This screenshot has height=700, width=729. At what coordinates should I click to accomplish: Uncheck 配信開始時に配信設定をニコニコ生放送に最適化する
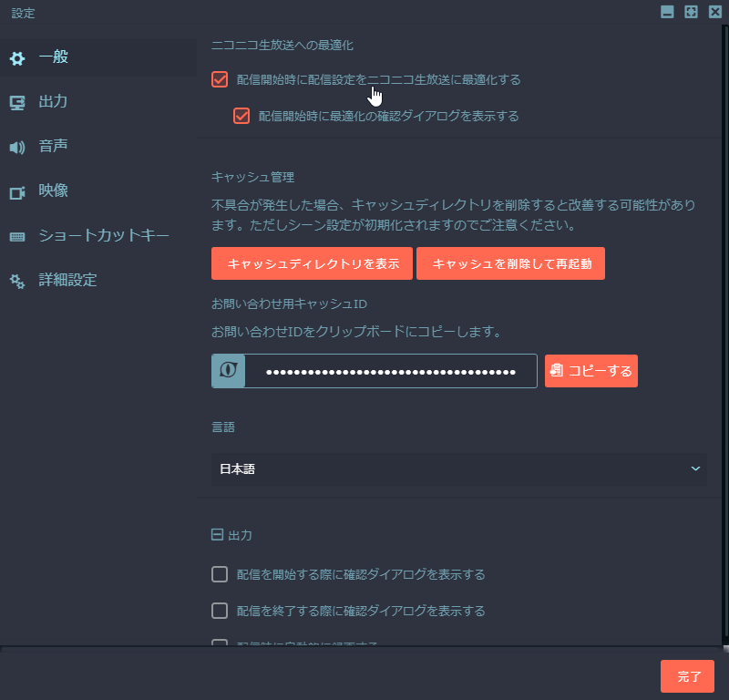tap(219, 79)
